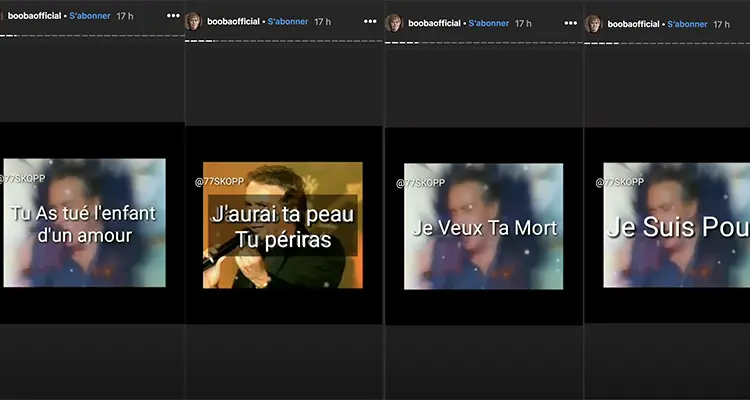Open boobaofficial username on 'Je Veux Ta Mort' story

click(x=432, y=22)
